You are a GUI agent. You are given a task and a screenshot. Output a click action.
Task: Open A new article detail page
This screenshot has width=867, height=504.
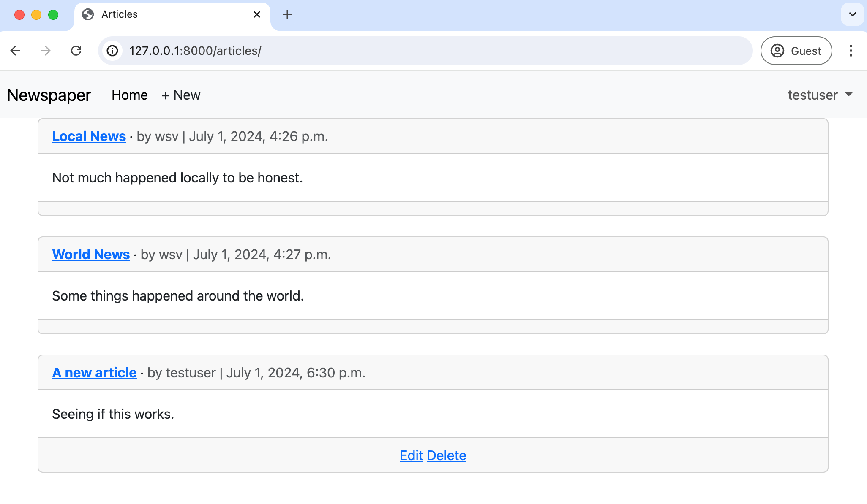point(94,373)
